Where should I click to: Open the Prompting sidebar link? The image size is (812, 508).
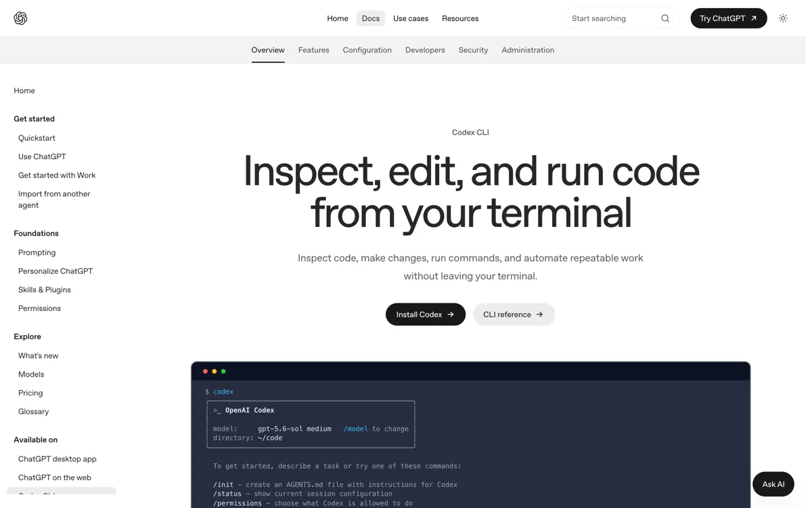point(37,253)
